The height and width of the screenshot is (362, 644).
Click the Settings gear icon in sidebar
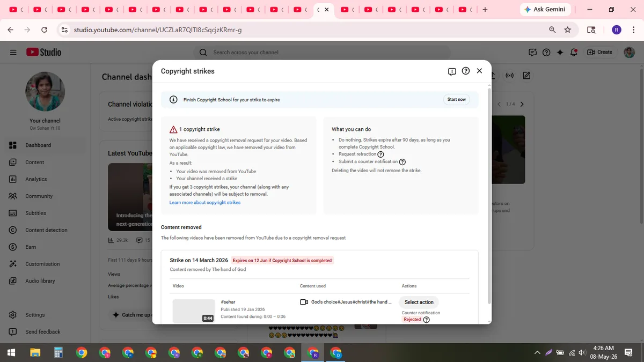[x=13, y=315]
